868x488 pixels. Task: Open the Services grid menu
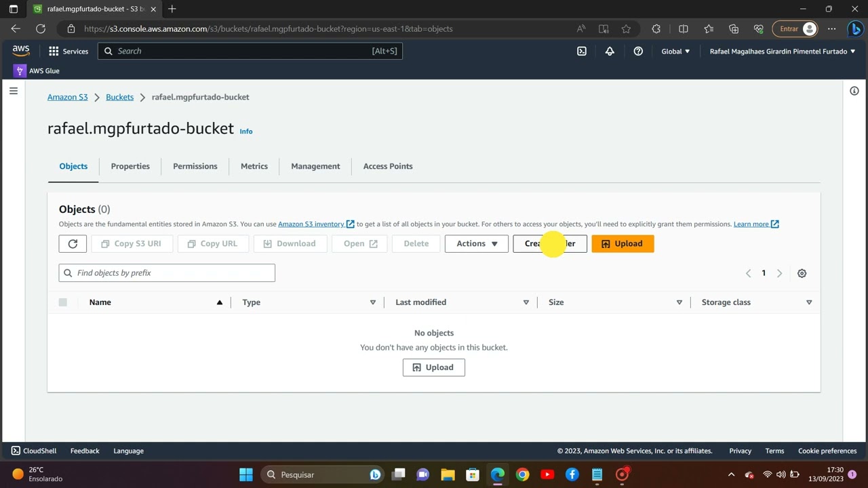[x=68, y=51]
